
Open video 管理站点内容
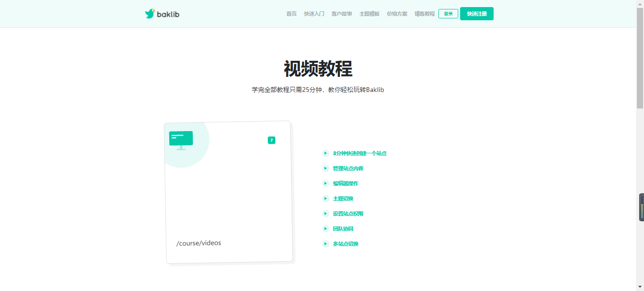coord(348,168)
